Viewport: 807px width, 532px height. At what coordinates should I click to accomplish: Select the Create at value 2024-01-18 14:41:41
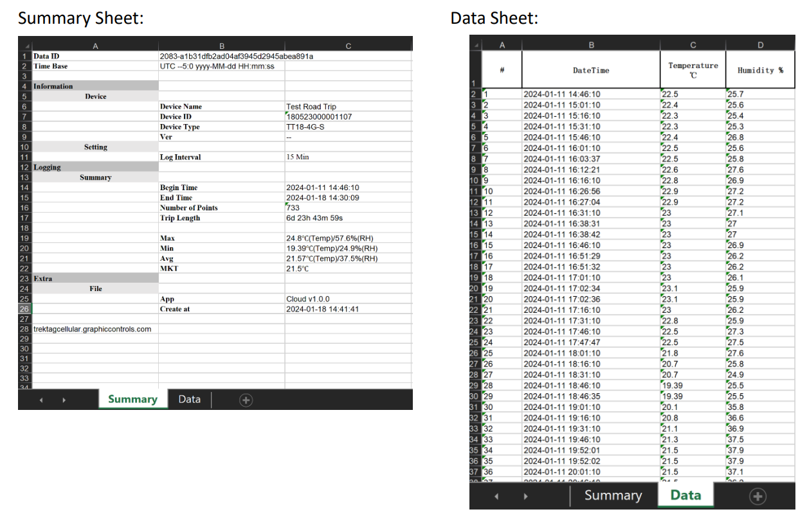click(x=348, y=309)
